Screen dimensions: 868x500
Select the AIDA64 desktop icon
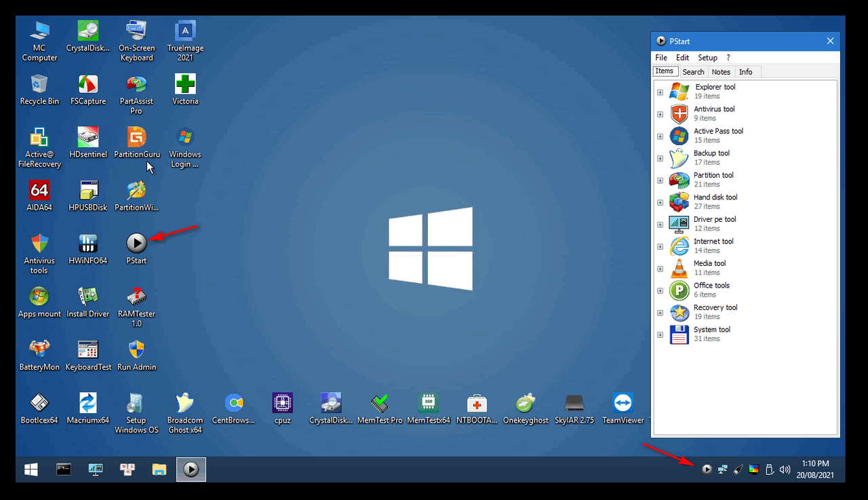coord(39,195)
